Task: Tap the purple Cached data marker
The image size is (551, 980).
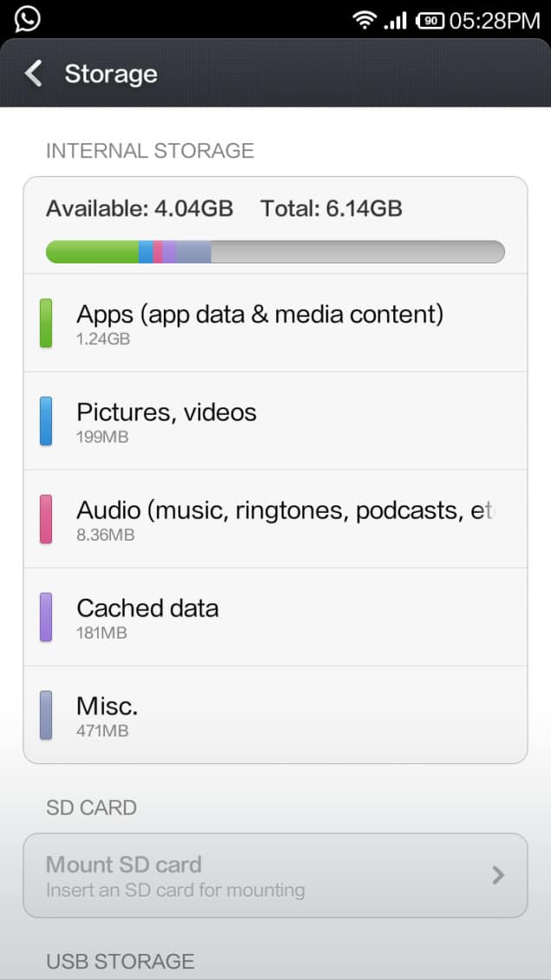Action: tap(46, 617)
